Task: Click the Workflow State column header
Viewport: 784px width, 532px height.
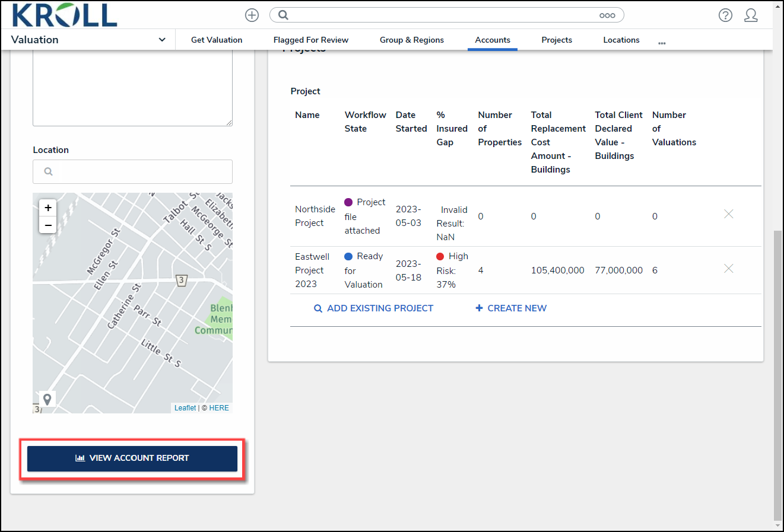Action: pyautogui.click(x=366, y=122)
